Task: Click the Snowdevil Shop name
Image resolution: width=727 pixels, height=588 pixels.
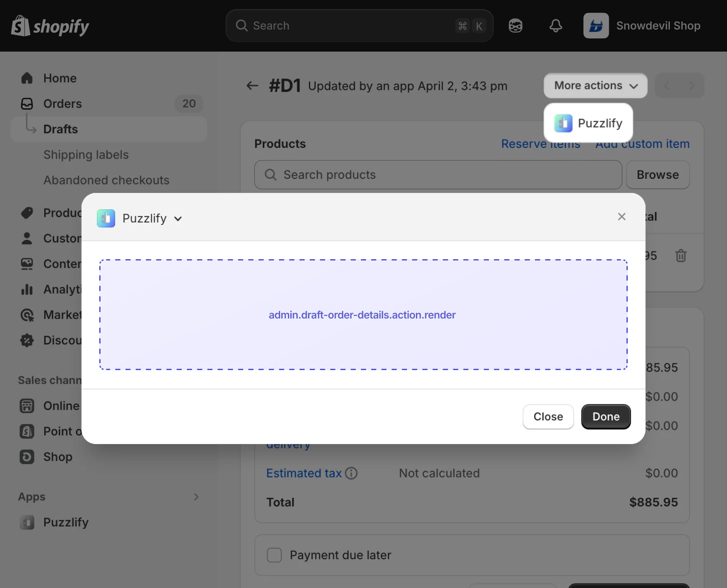Action: click(658, 26)
